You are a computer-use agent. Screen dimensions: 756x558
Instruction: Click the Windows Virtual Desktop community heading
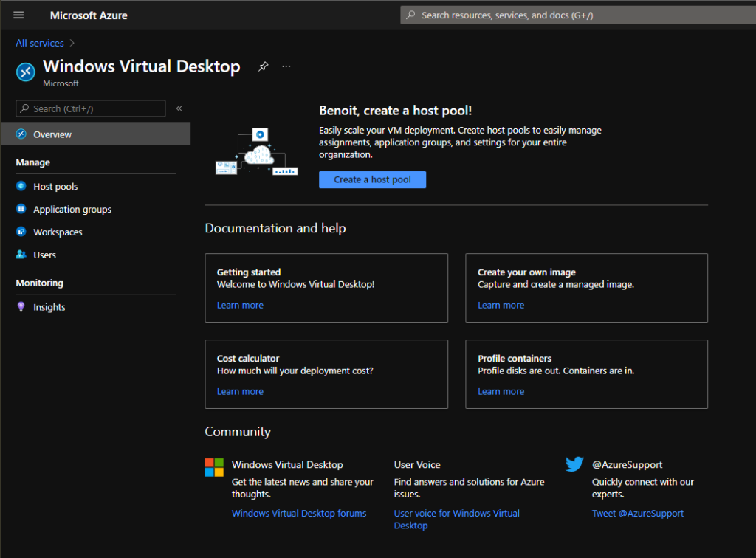(x=287, y=464)
